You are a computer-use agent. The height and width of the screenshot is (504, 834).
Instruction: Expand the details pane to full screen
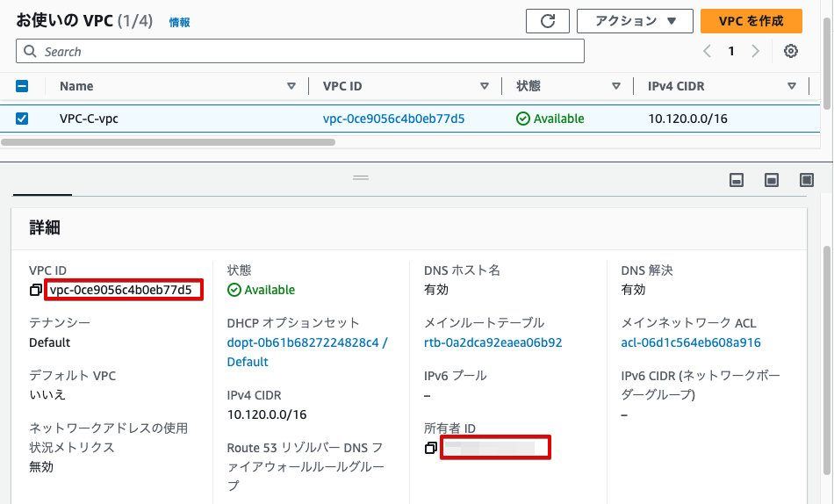[806, 180]
